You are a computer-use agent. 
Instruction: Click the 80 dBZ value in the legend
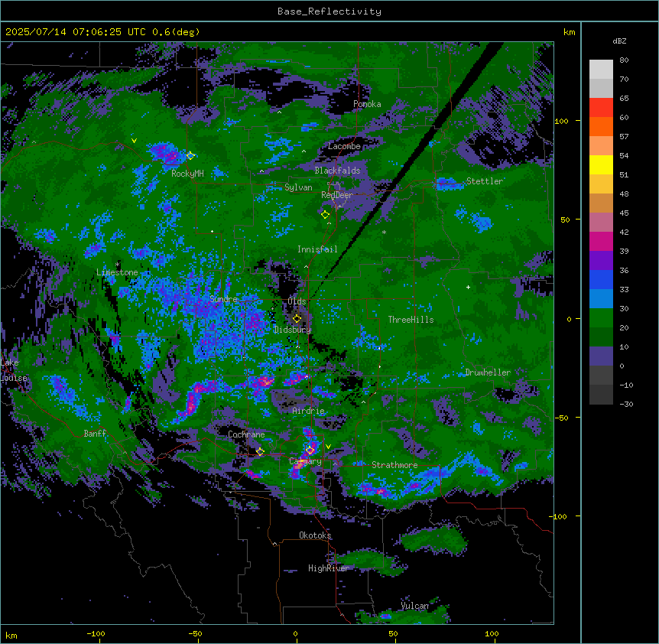624,60
